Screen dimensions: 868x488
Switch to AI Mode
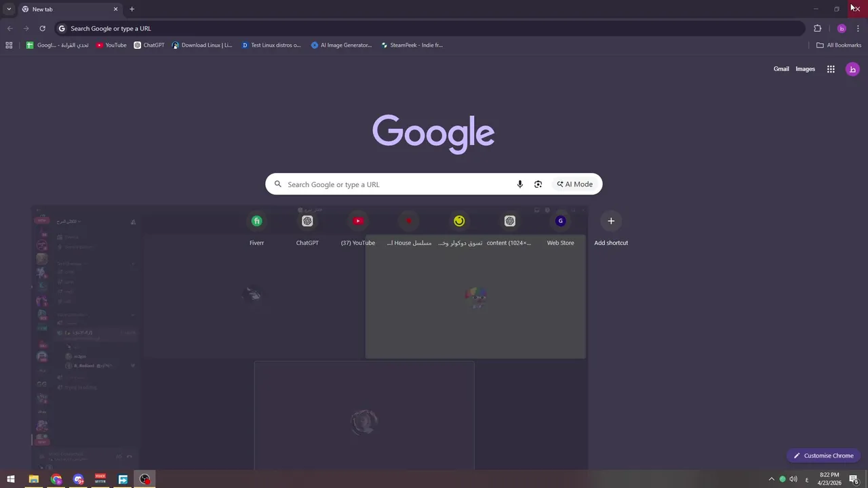click(x=575, y=184)
